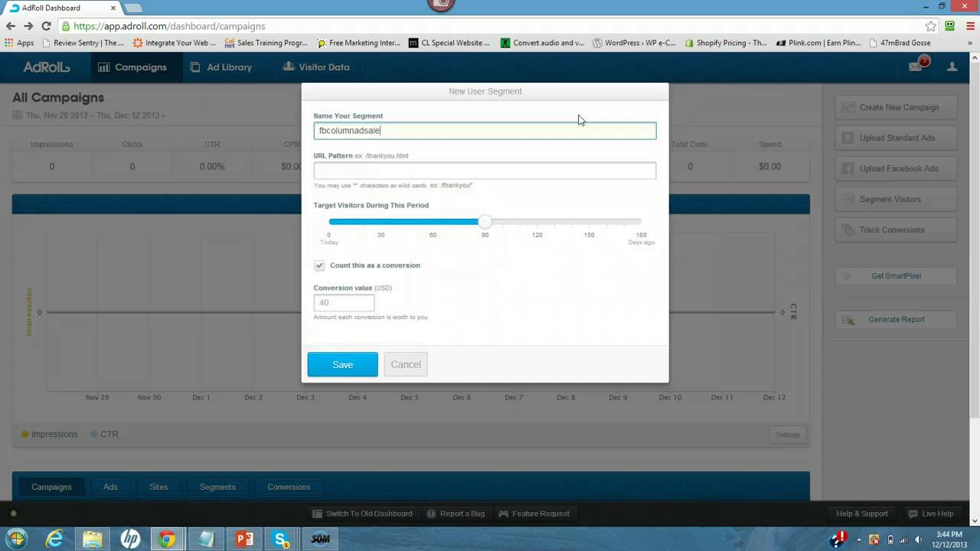Toggle the Impressions legend item
Image resolution: width=980 pixels, height=551 pixels.
click(x=49, y=434)
